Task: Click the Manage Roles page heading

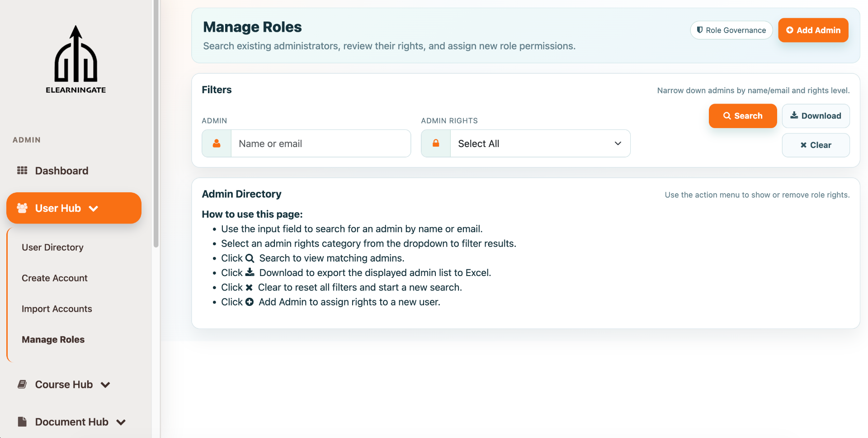Action: (252, 27)
